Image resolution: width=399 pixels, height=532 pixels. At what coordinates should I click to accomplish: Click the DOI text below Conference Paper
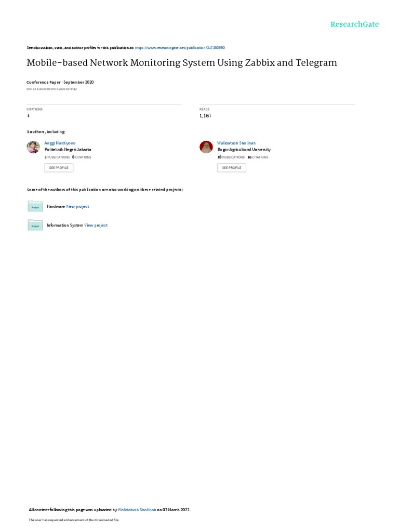(x=51, y=89)
